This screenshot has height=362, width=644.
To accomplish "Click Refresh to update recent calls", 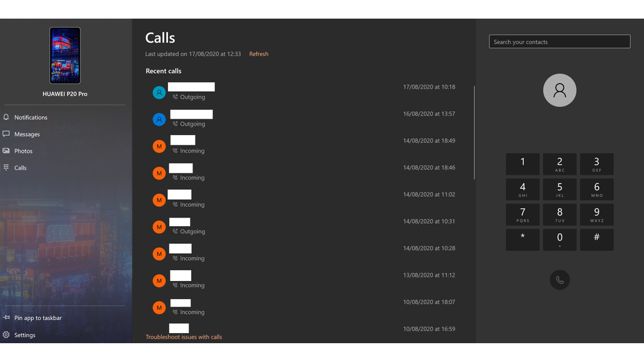I will click(x=258, y=54).
